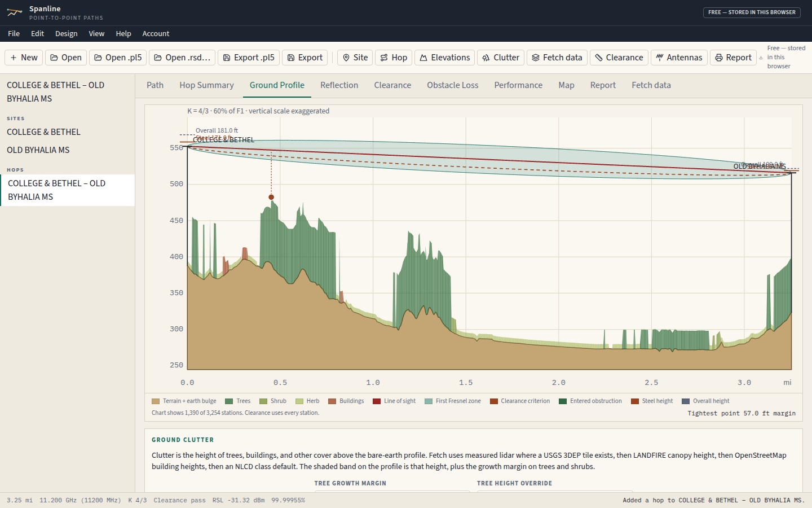Click the Open folder icon
Viewport: 812px width, 508px height.
pos(54,58)
